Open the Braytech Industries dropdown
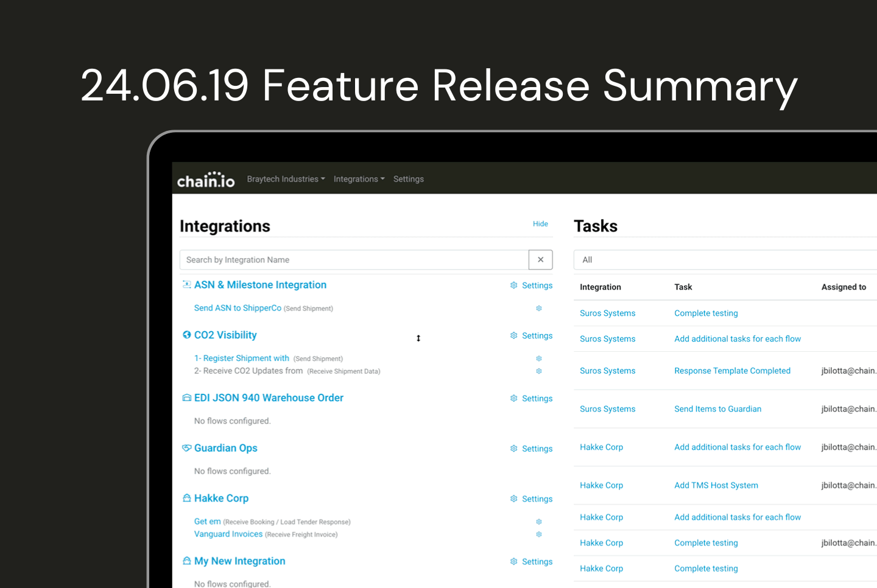 tap(286, 179)
